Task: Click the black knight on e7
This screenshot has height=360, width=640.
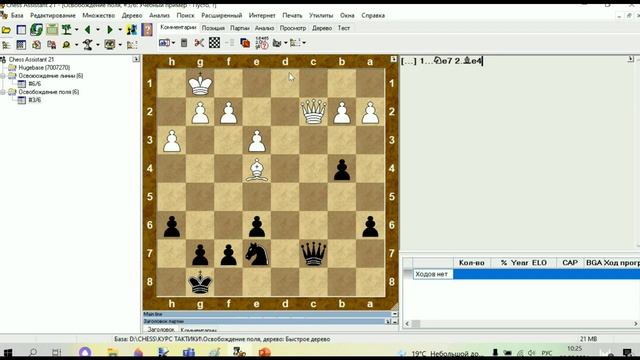Action: coord(257,253)
